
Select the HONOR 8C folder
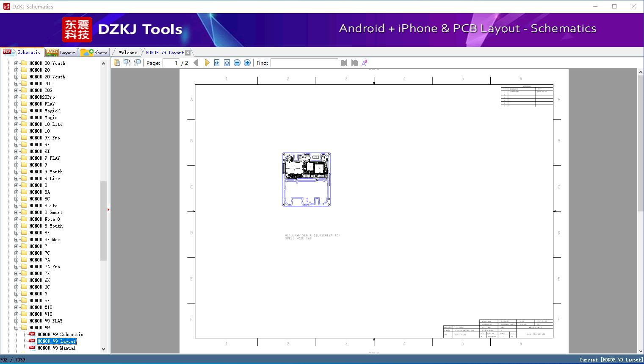coord(39,199)
